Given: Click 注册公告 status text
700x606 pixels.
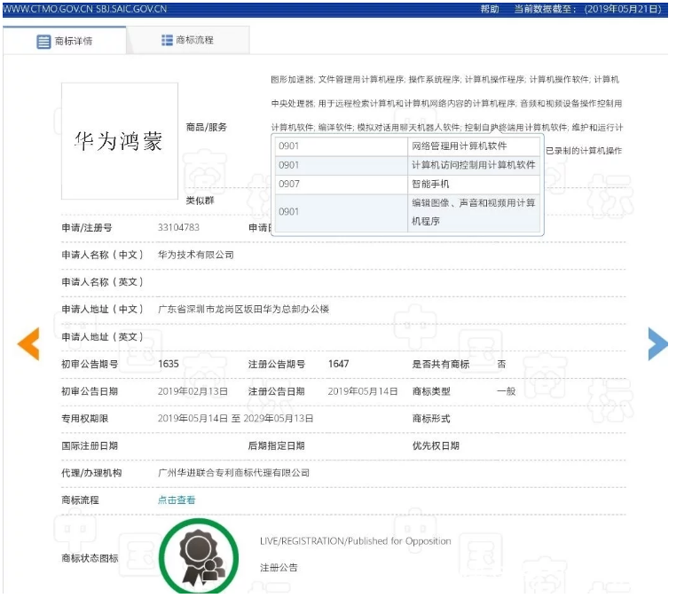Looking at the screenshot, I should (x=279, y=568).
